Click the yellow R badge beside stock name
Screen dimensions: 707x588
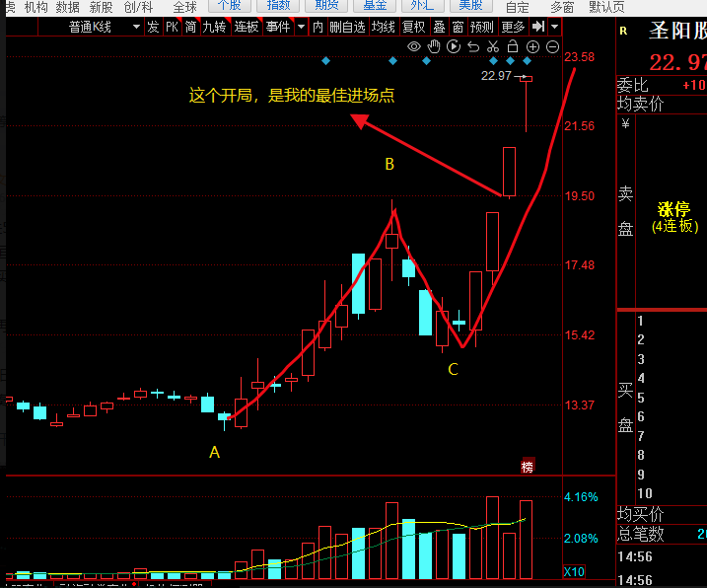coord(622,32)
